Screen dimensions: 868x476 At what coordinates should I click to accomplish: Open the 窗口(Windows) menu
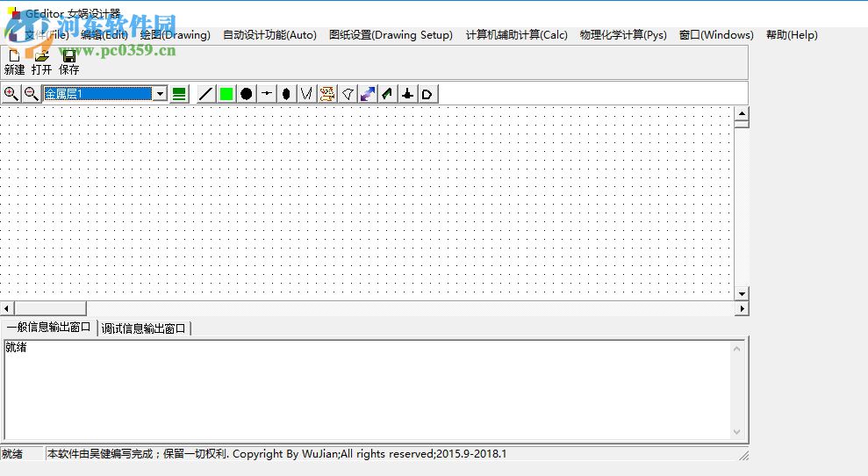click(716, 35)
